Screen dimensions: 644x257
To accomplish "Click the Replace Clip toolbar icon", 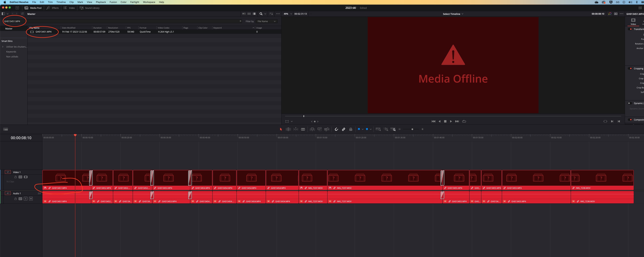I will click(x=327, y=129).
